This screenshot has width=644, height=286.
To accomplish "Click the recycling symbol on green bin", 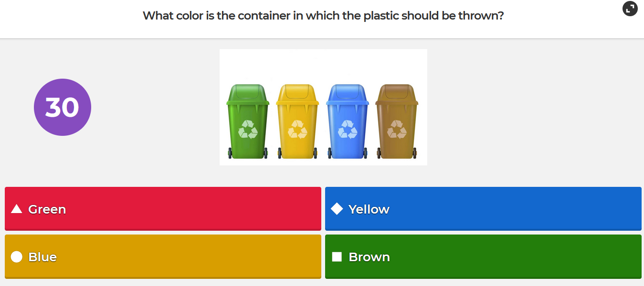I will (248, 129).
